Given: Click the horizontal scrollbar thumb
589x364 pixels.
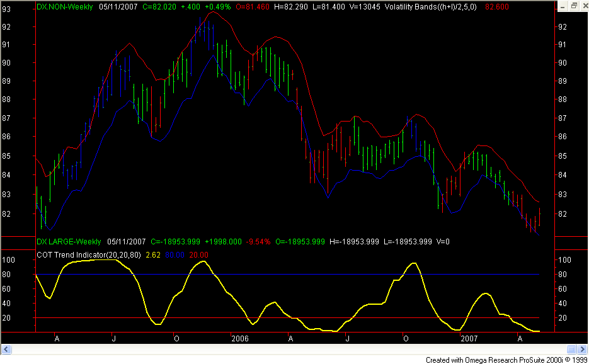Looking at the screenshot, I should [571, 350].
